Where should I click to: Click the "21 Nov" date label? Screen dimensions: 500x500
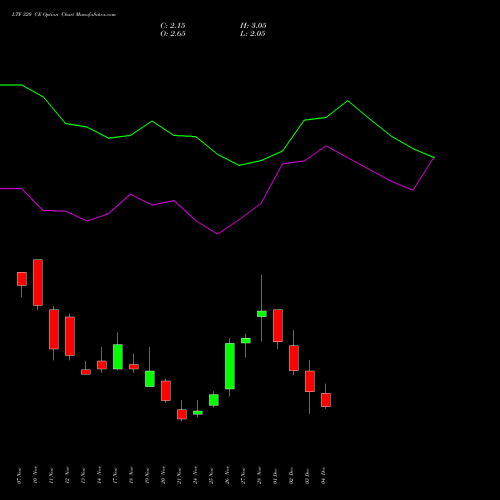[x=179, y=476]
